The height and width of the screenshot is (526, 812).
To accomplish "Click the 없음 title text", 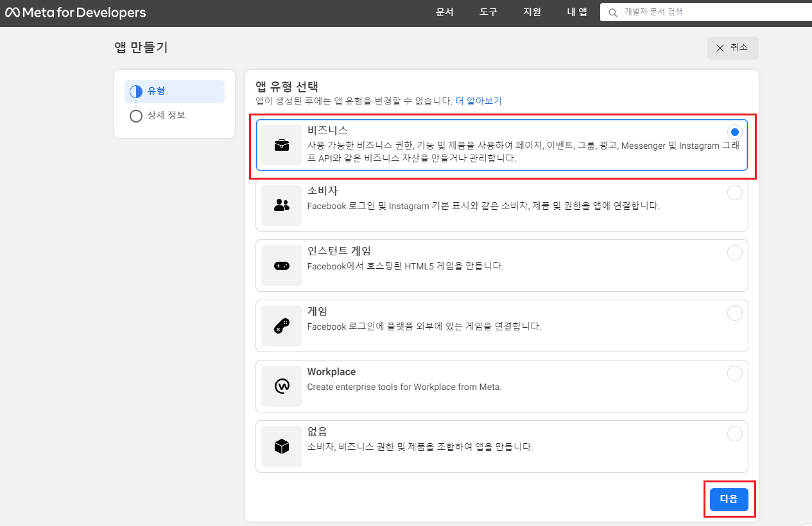I will tap(317, 432).
